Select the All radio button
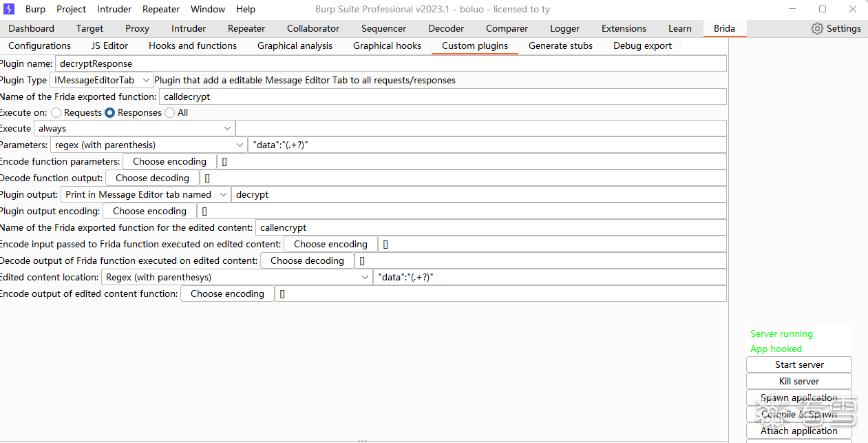868x443 pixels. [169, 112]
